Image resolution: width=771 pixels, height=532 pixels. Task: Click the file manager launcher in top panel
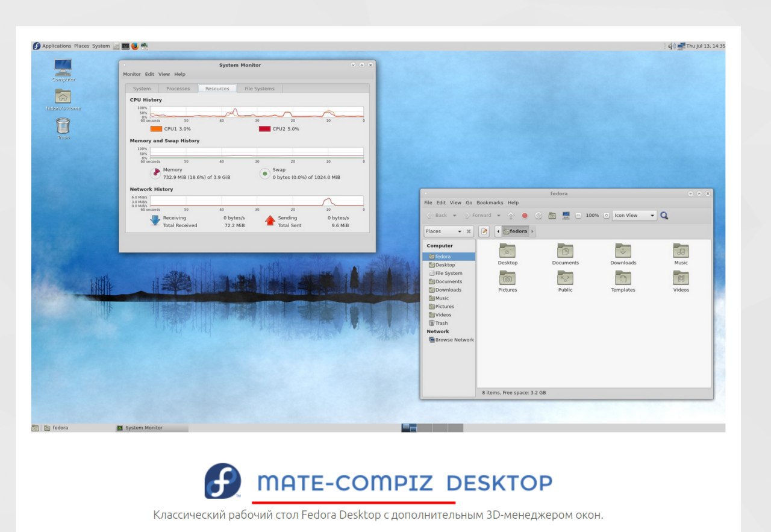116,46
